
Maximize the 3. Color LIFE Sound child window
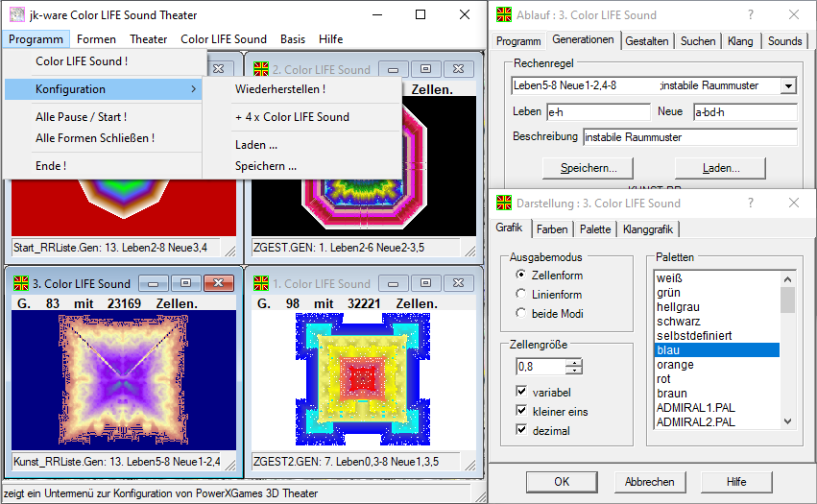185,283
